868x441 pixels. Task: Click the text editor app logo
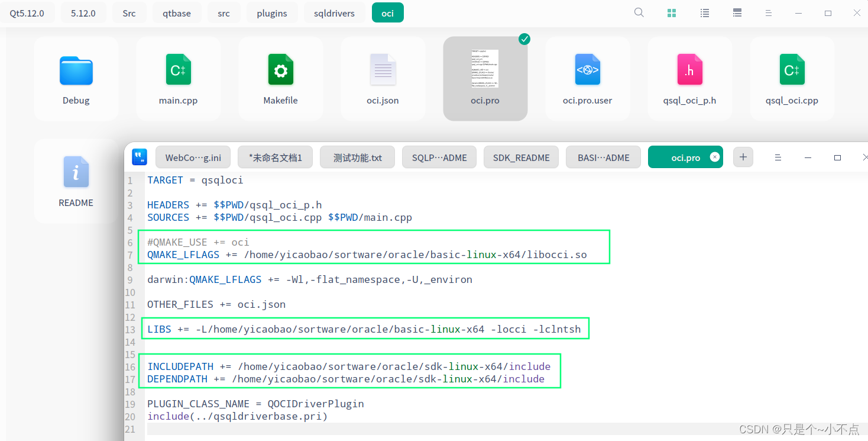click(x=139, y=157)
